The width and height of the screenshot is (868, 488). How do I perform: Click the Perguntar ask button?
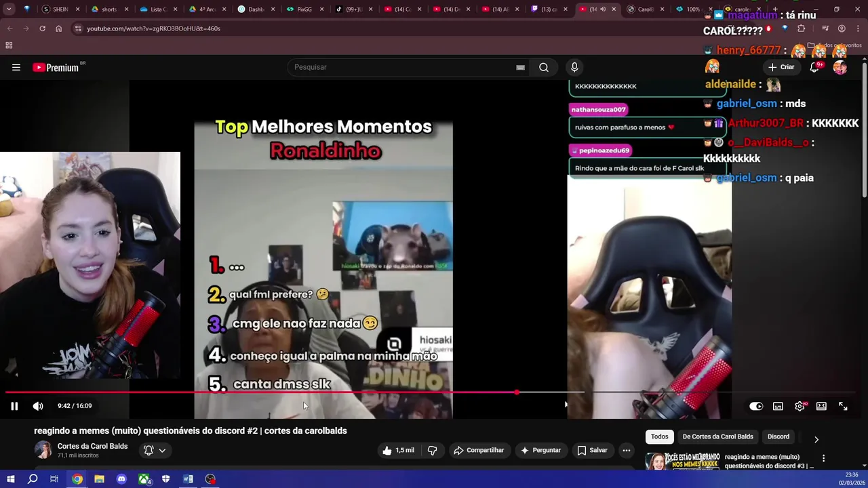click(x=540, y=450)
